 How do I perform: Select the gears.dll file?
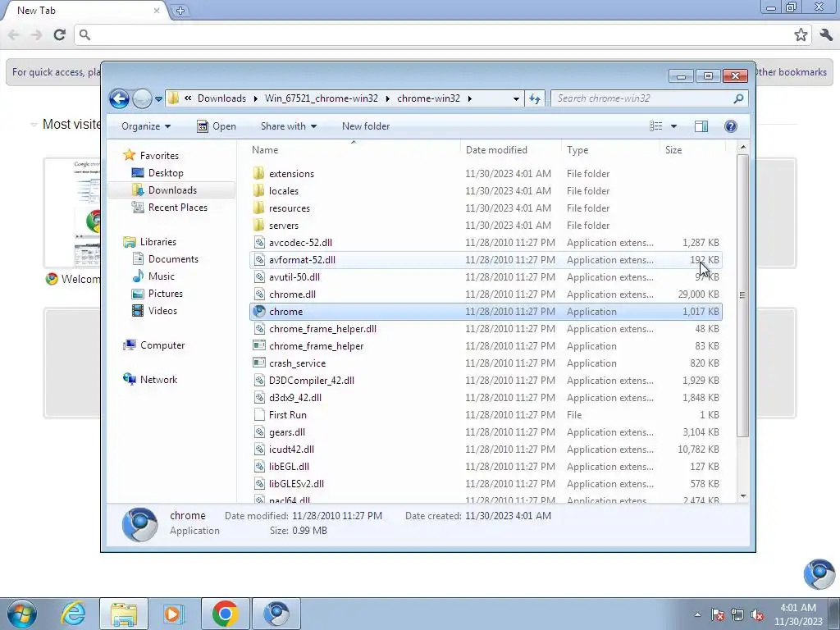(287, 432)
